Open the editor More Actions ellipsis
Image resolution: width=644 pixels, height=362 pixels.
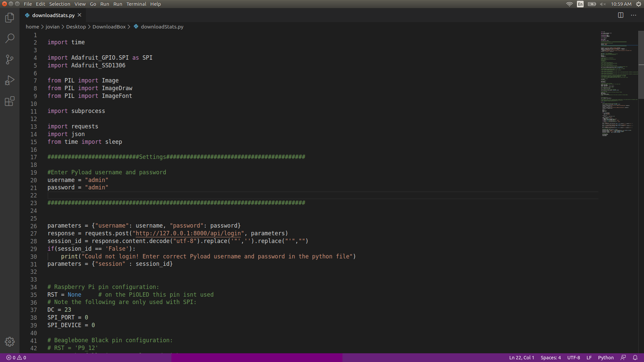click(633, 15)
